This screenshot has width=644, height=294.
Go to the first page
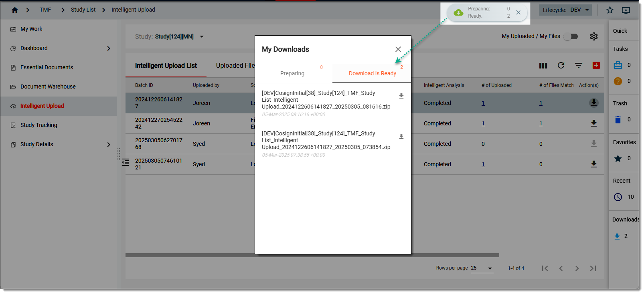click(x=545, y=268)
